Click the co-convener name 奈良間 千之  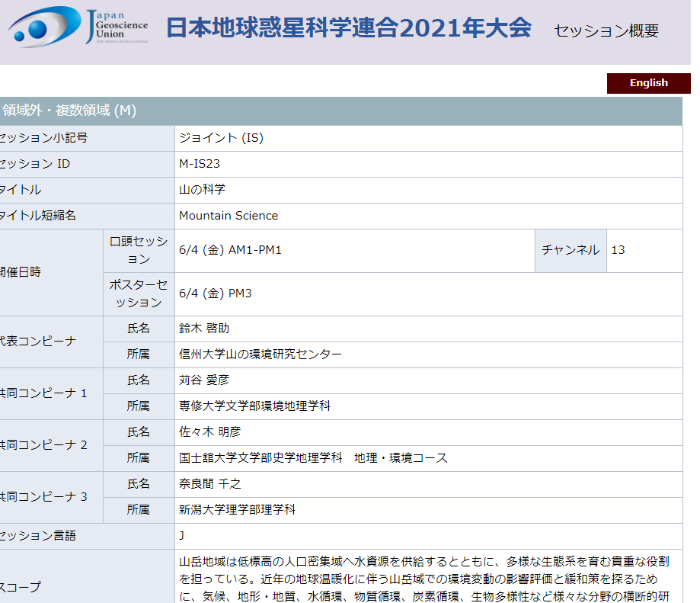(x=209, y=484)
